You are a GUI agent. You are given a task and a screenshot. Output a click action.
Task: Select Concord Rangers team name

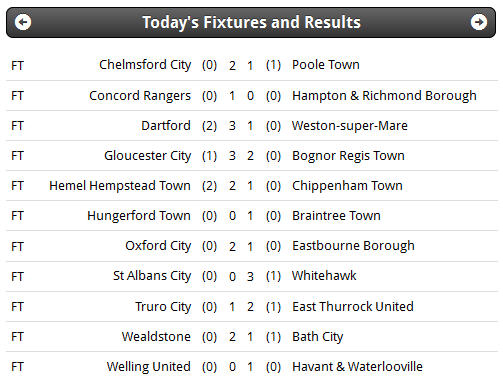[140, 96]
